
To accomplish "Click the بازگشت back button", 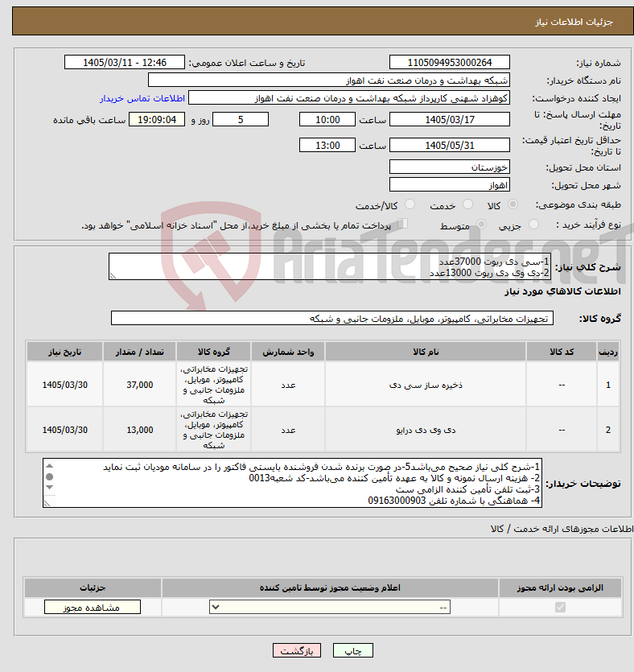I will click(296, 650).
